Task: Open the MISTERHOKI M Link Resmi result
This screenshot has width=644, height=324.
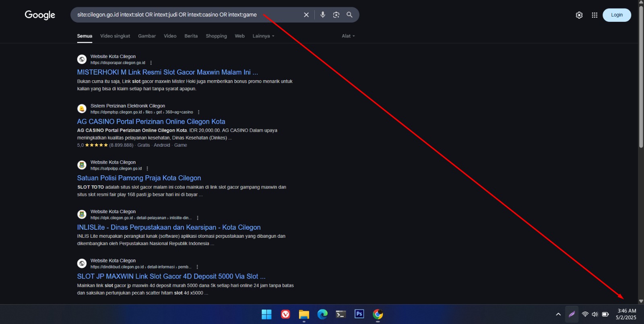Action: tap(167, 72)
